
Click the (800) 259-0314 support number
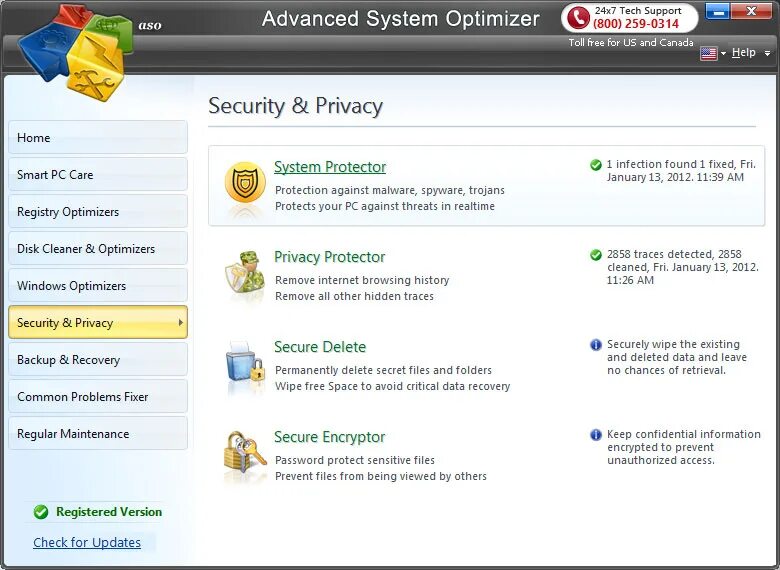(636, 23)
